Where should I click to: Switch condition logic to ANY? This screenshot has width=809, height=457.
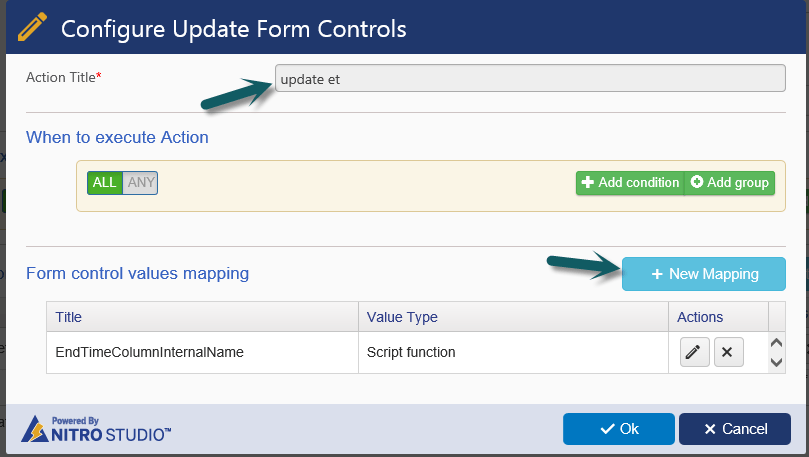(140, 183)
